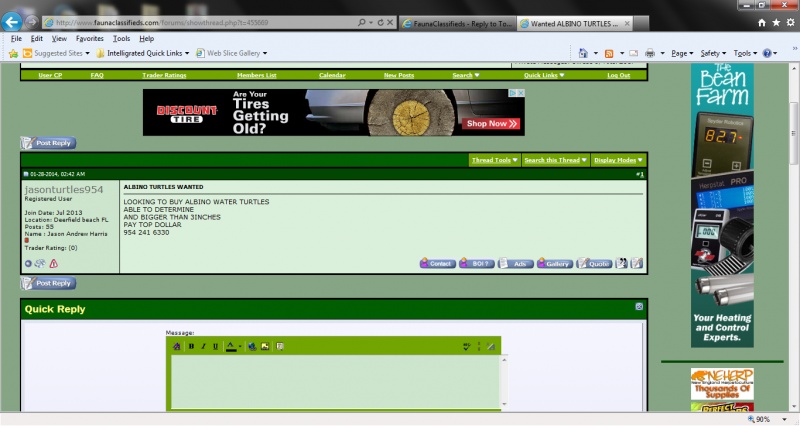Open the Trader Ratings link in nav bar
This screenshot has width=800, height=426.
[164, 75]
